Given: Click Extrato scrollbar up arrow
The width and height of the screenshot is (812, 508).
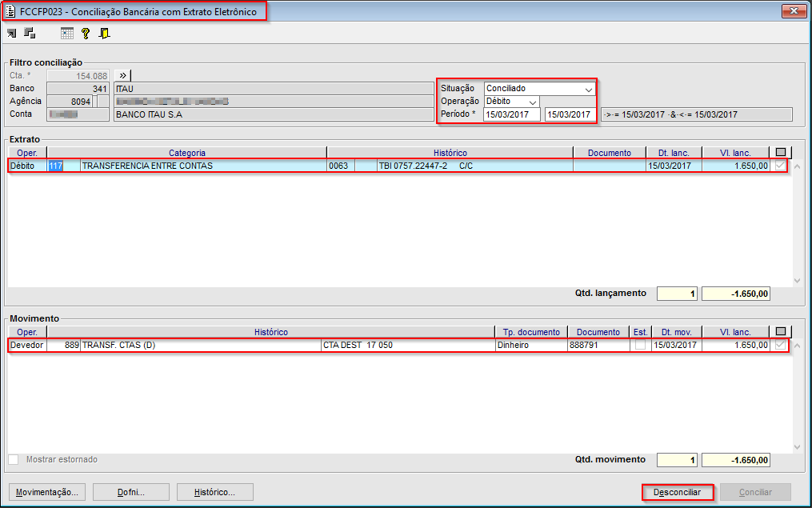Looking at the screenshot, I should 797,166.
